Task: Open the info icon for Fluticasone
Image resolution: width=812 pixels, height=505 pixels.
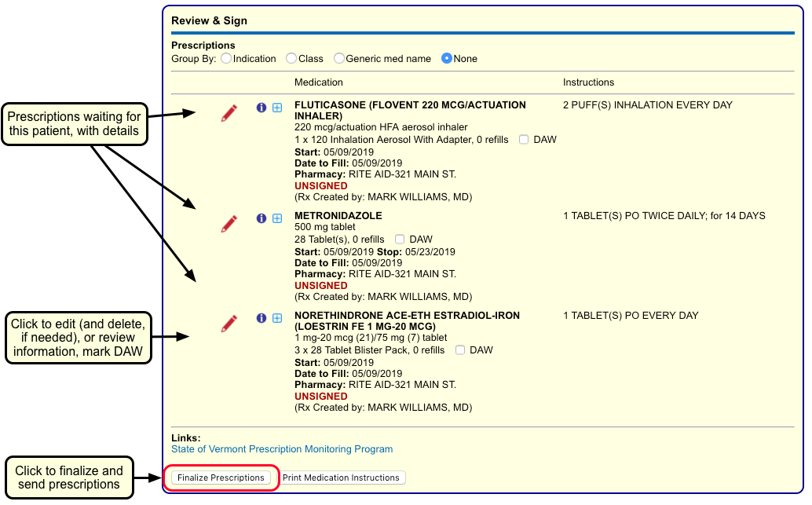Action: pyautogui.click(x=262, y=108)
